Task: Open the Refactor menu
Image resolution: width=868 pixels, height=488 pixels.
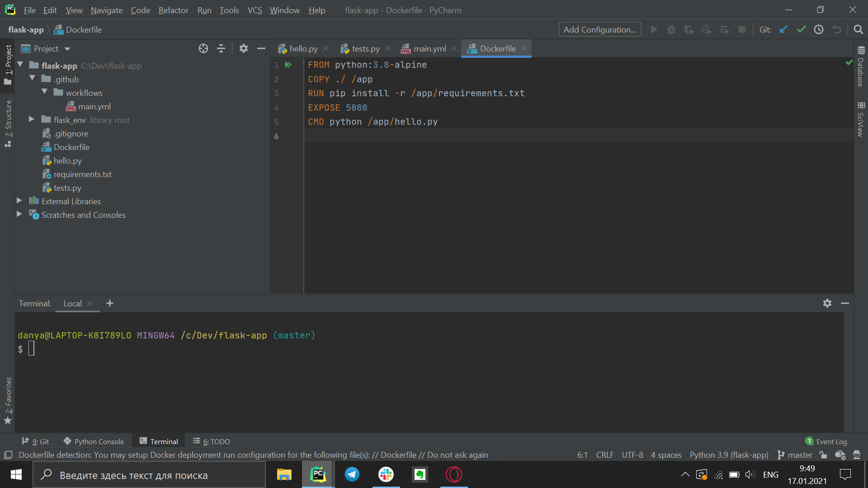Action: 173,10
